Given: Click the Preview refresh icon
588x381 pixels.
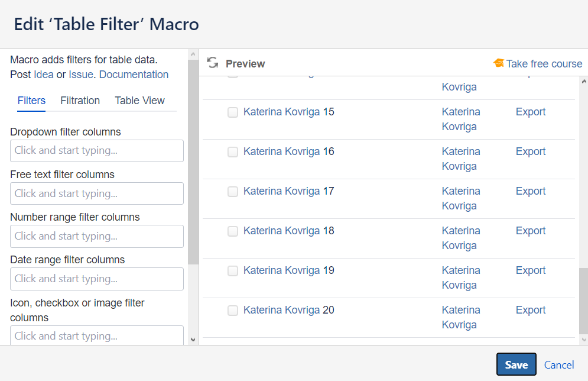Looking at the screenshot, I should [x=213, y=63].
